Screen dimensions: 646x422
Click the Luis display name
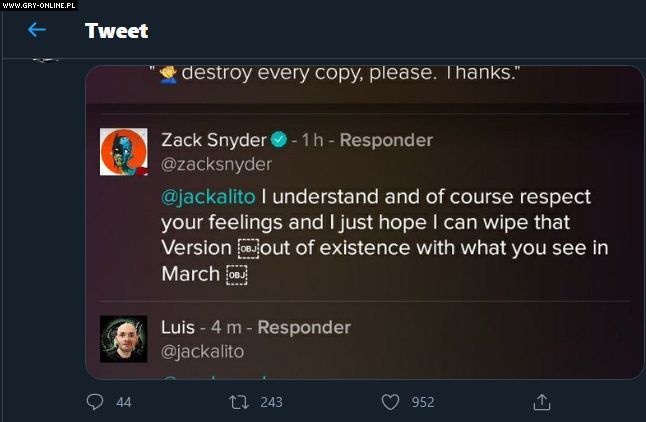pos(178,327)
